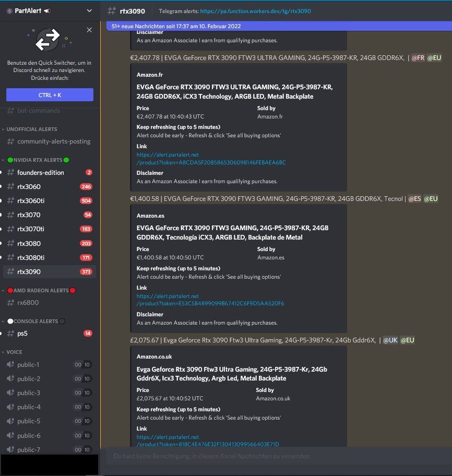Join the public-7 voice channel
The image size is (452, 476).
[x=50, y=449]
